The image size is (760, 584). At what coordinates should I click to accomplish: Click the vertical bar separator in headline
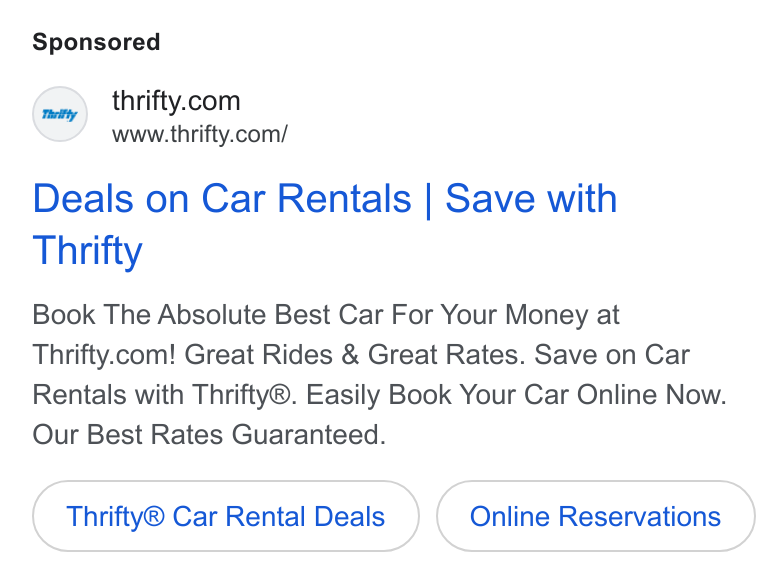pos(428,200)
